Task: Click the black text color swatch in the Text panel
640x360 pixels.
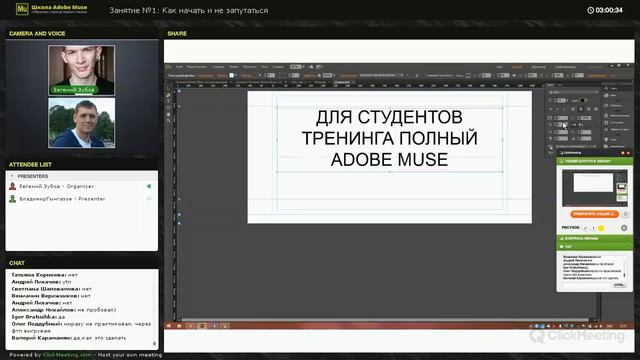Action: coord(583,100)
